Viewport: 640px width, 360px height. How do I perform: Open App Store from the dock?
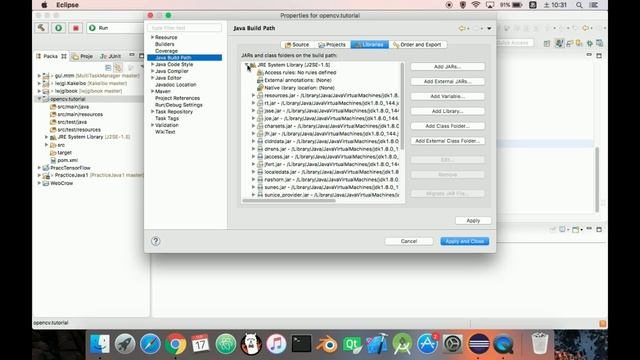tap(427, 344)
